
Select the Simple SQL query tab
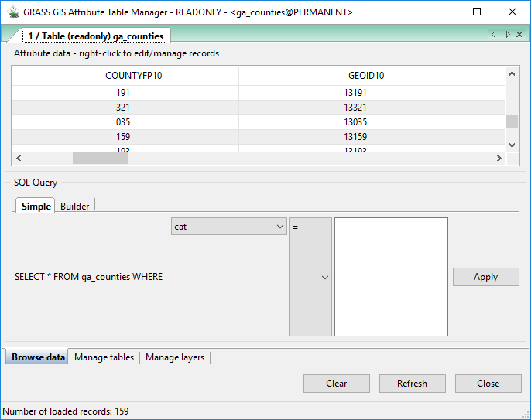[x=36, y=206]
